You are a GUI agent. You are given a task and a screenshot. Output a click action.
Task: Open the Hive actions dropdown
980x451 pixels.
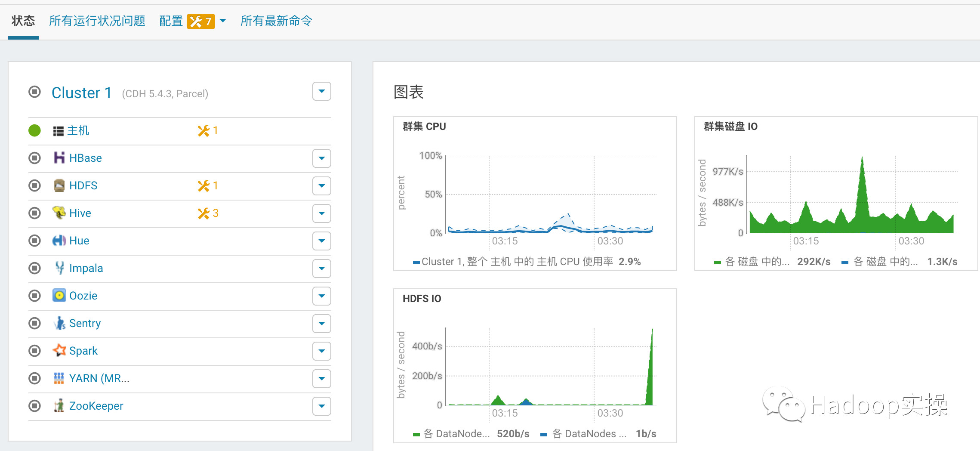322,213
